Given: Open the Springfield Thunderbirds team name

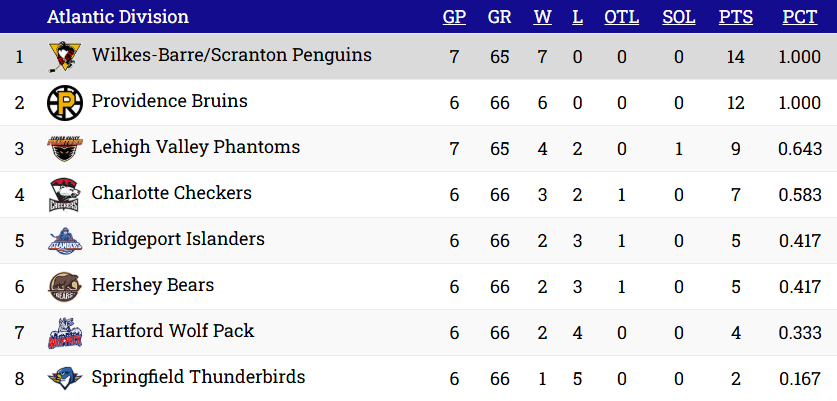Looking at the screenshot, I should [x=198, y=377].
